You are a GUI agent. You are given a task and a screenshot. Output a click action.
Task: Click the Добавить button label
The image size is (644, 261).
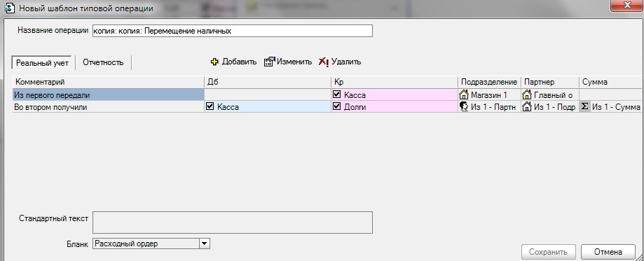pyautogui.click(x=240, y=62)
